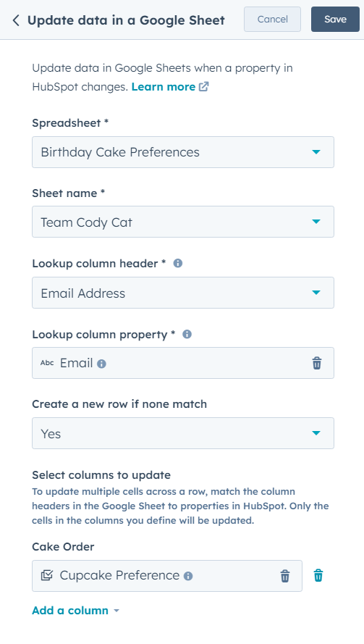Click info icon next to Lookup column header

pos(178,263)
